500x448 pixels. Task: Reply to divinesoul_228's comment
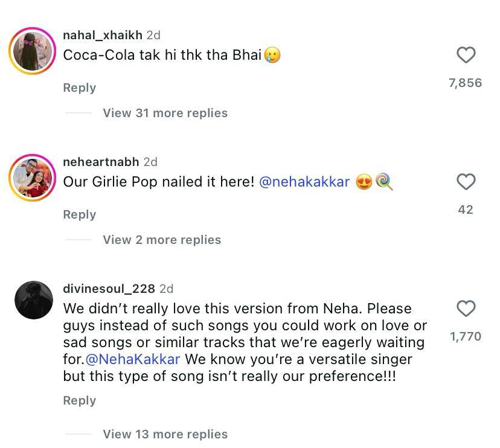pos(79,400)
